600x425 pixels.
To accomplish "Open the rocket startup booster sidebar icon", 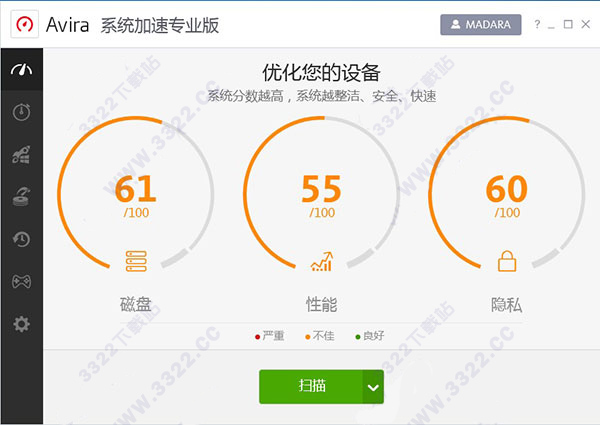I will pos(21,155).
